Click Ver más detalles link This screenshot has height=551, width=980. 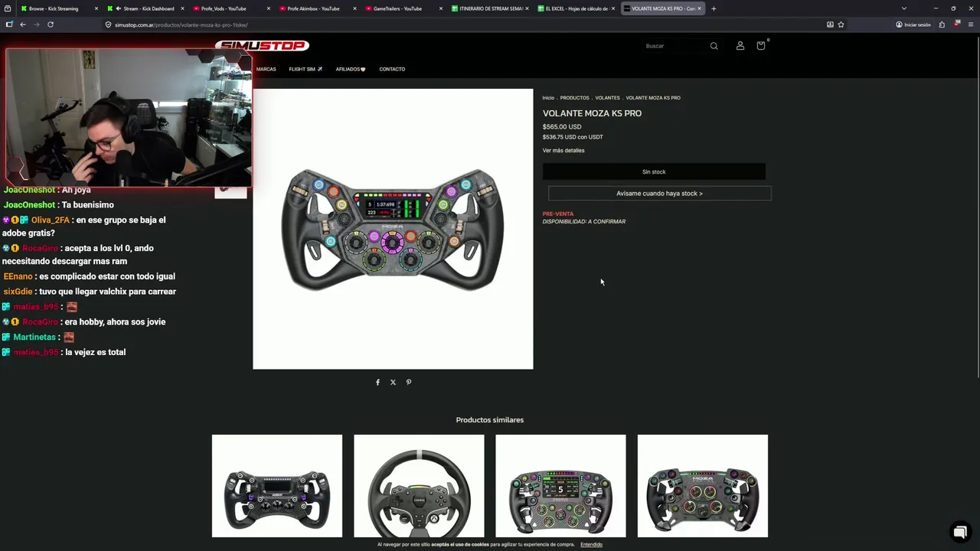(563, 151)
